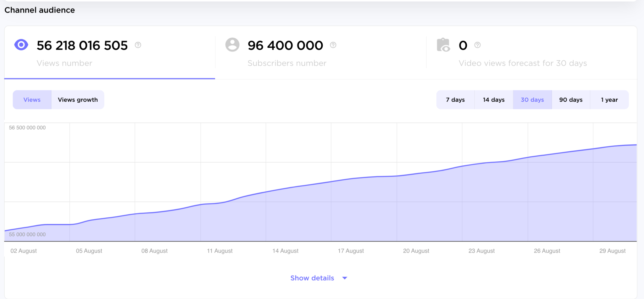Click the video views forecast clipboard icon
The image size is (644, 299).
(x=443, y=45)
